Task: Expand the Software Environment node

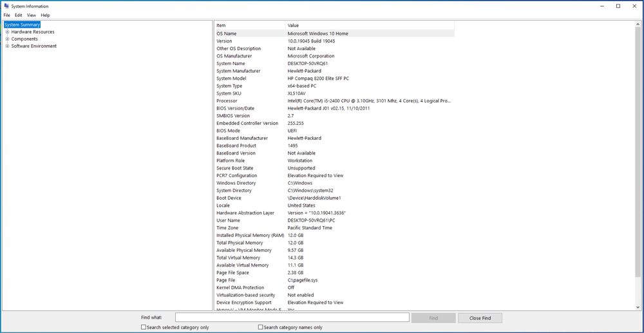Action: click(7, 46)
